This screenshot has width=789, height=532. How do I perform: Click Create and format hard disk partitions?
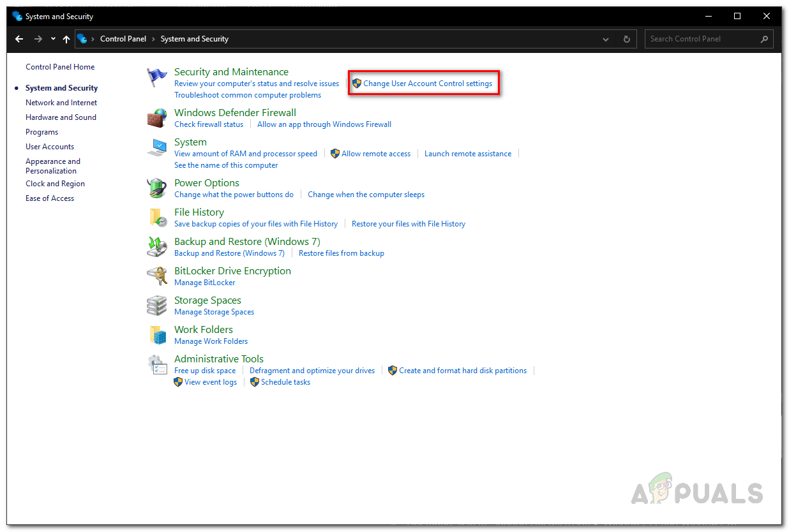(x=463, y=371)
